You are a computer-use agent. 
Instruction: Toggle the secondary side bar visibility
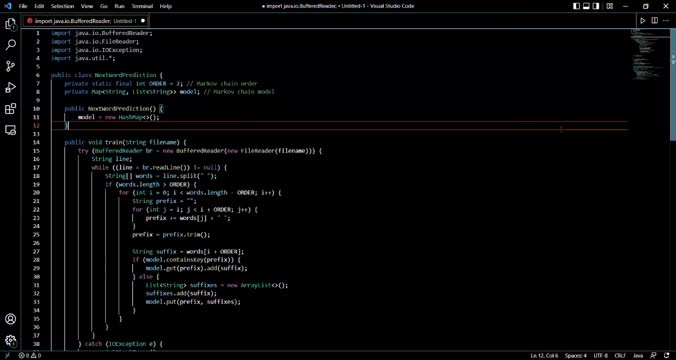tap(597, 6)
